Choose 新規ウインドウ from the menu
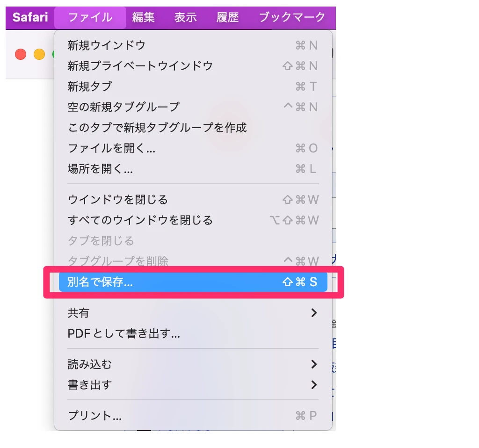Viewport: 479px width, 448px height. 193,45
